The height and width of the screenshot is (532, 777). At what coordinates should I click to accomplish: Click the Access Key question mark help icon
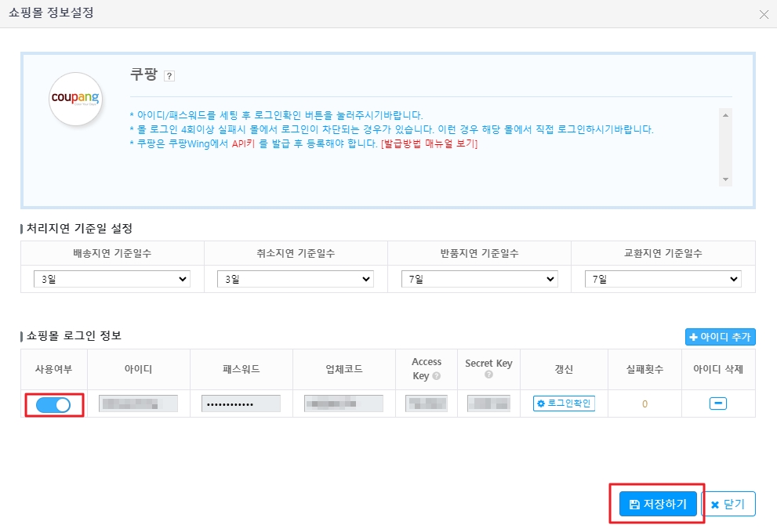[x=437, y=375]
